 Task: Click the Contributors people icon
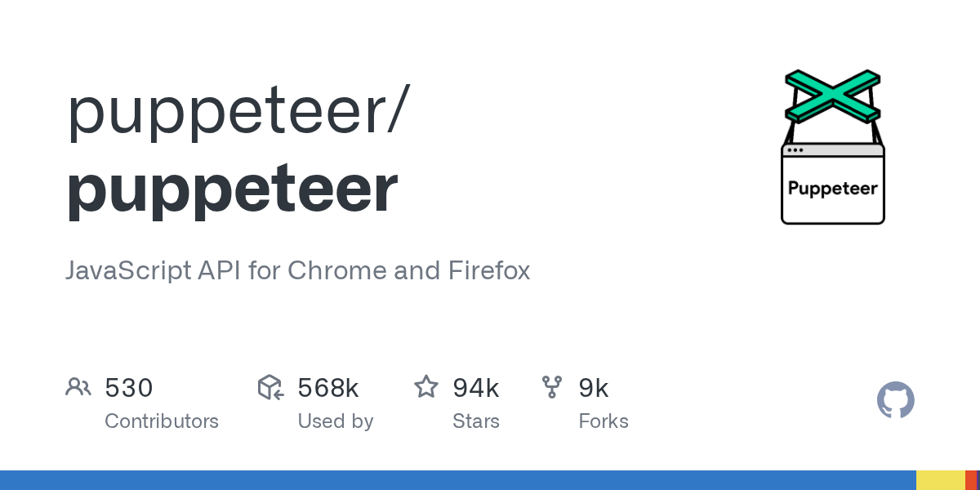pos(78,387)
